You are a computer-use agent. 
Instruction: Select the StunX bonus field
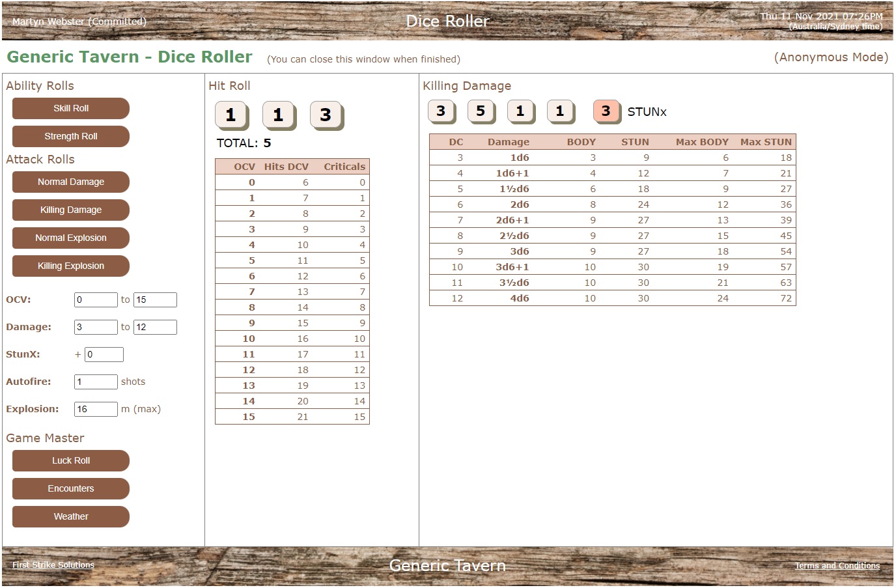click(x=104, y=355)
